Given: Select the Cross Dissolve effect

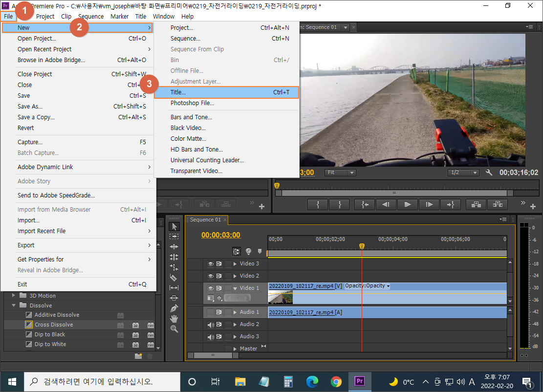Looking at the screenshot, I should point(54,325).
